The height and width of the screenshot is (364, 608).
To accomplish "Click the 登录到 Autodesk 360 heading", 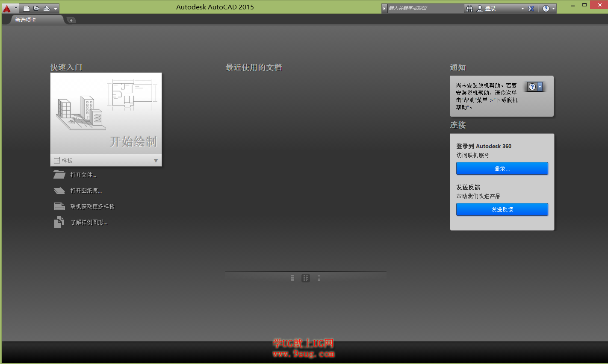I will [484, 146].
